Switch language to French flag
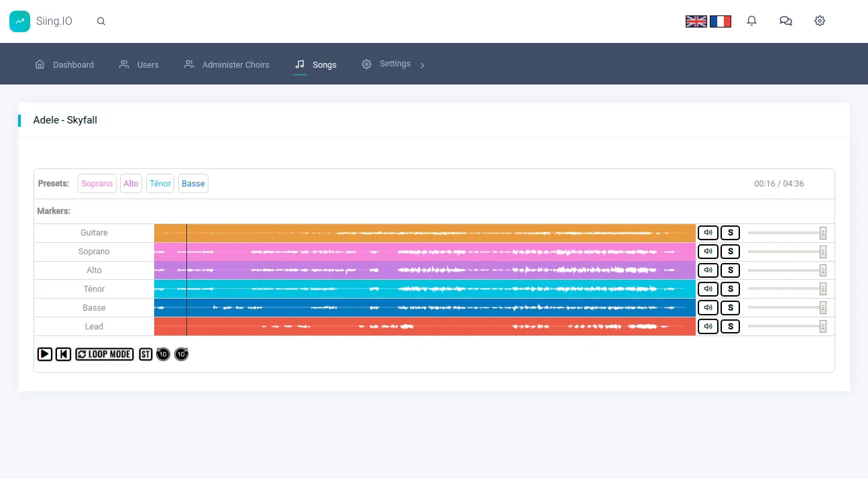 (721, 21)
